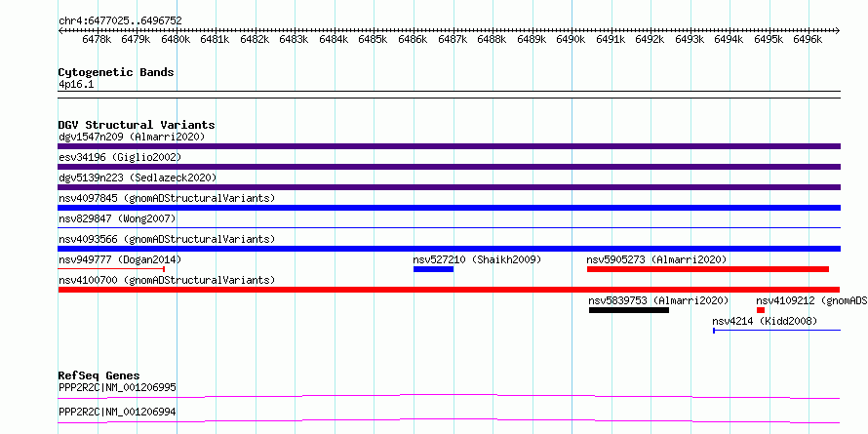Open gene PPP2R2C|NM_001206994 label
The height and width of the screenshot is (434, 868).
(117, 413)
